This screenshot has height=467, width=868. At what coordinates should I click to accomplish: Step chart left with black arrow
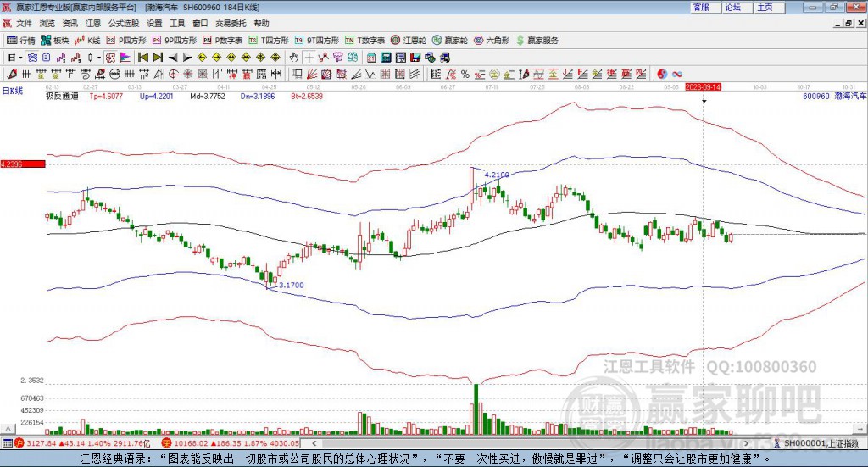pos(173,58)
